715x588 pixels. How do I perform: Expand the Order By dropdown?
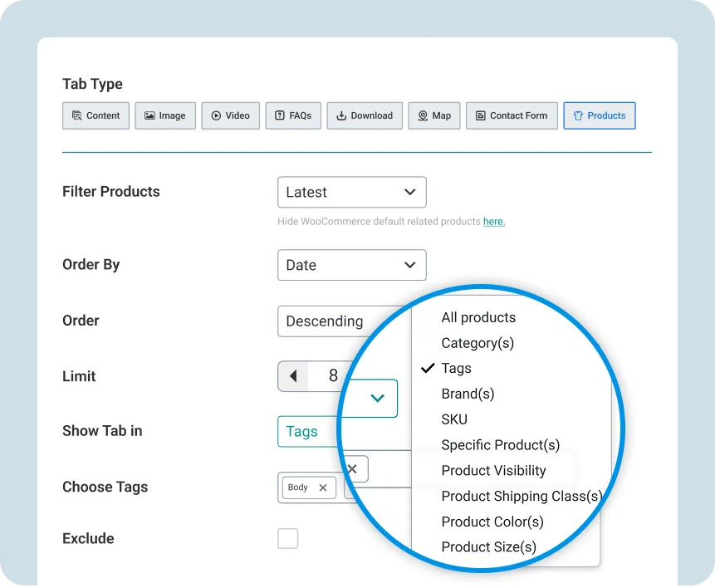351,265
